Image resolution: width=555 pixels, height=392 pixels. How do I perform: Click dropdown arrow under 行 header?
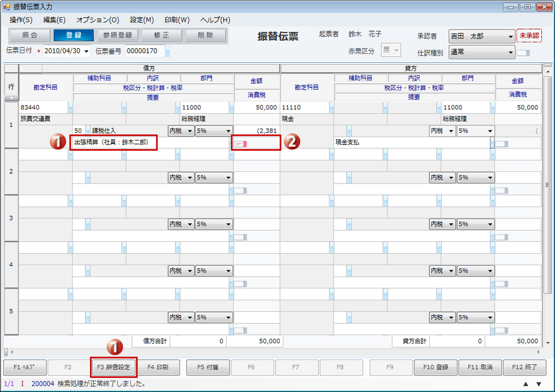click(x=11, y=98)
